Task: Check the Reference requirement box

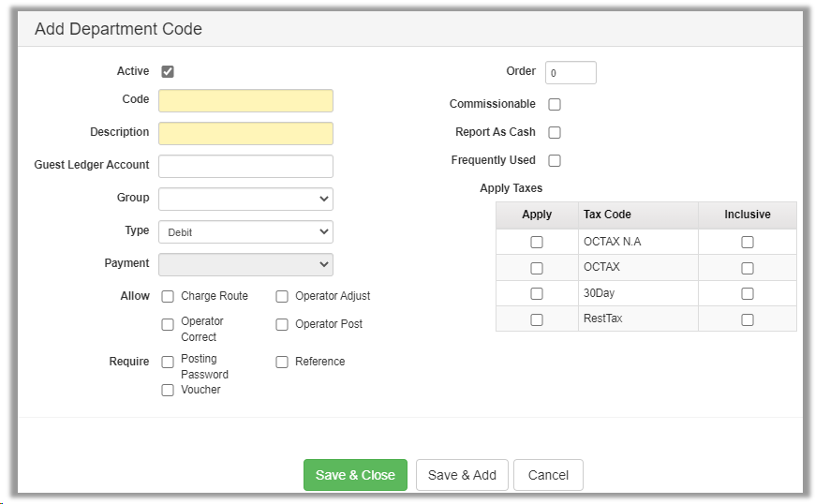Action: coord(282,363)
